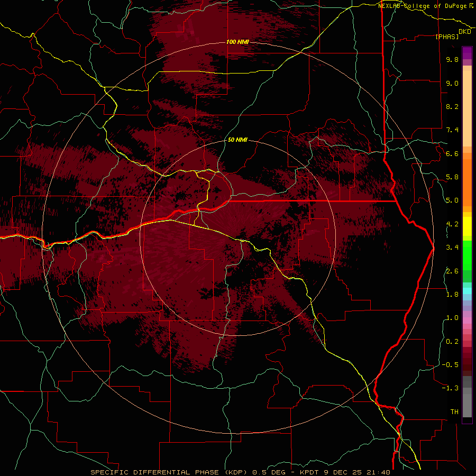476x476 pixels.
Task: Click the 1.8 value on the color scale
Action: click(x=452, y=295)
